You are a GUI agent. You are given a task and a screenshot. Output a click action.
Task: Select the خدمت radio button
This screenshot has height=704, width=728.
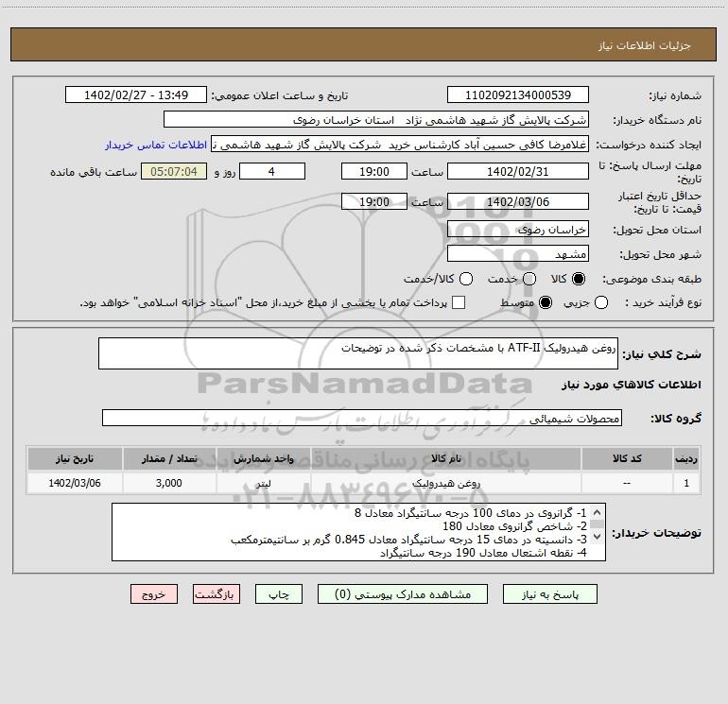point(529,279)
